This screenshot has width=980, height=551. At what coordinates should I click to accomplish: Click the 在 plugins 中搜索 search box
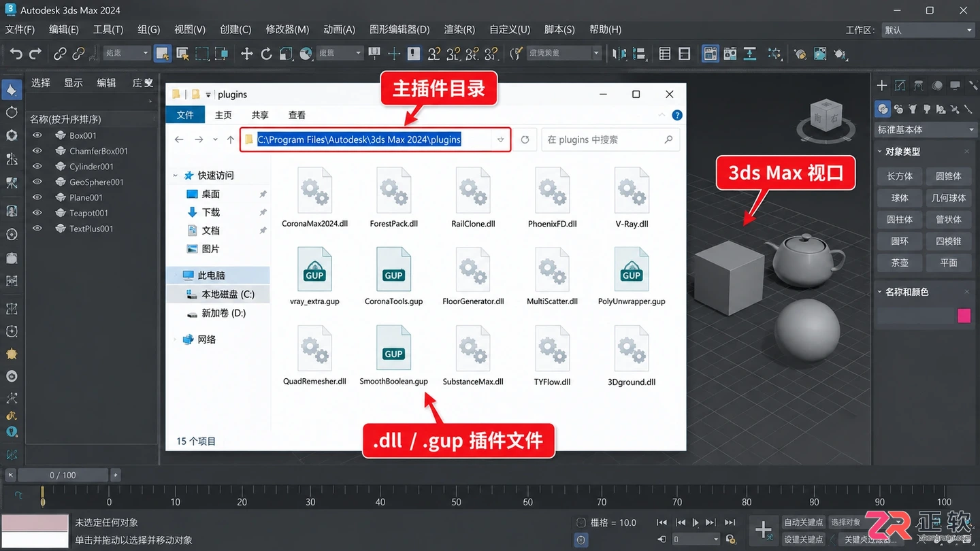tap(610, 139)
